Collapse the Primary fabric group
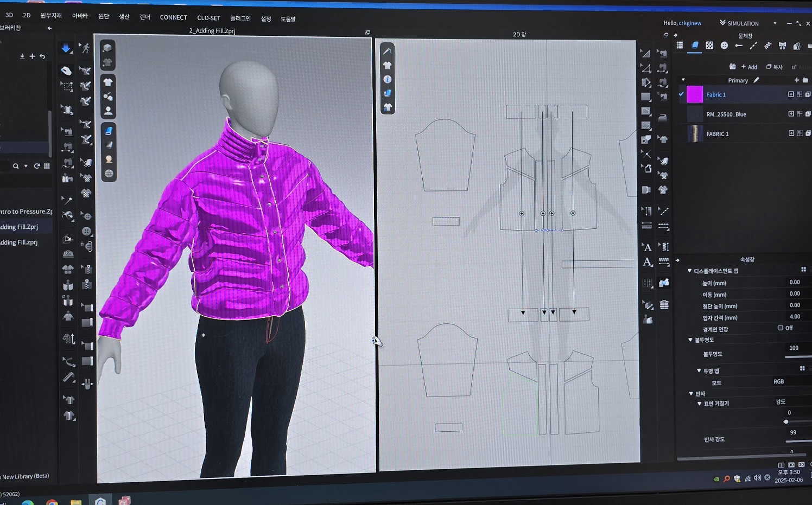 click(x=683, y=80)
